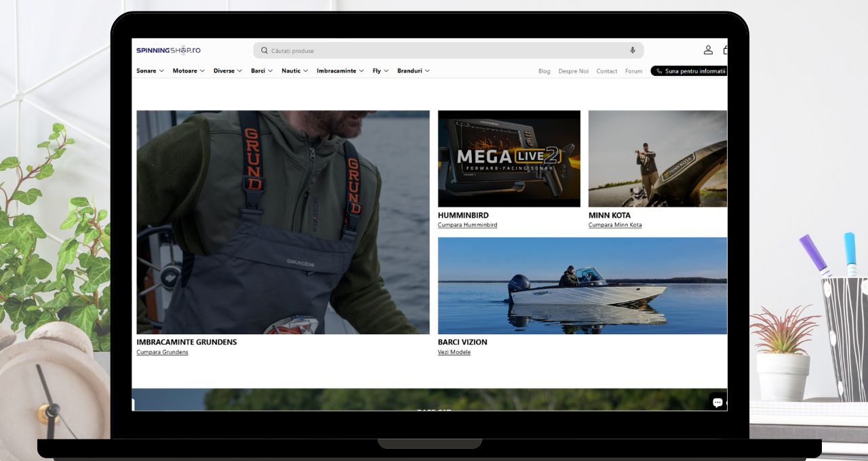The image size is (868, 461).
Task: Click the magnifier search icon
Action: 264,50
